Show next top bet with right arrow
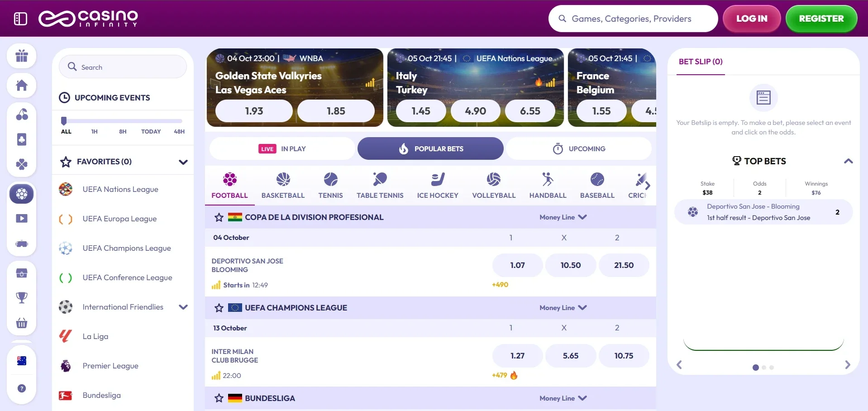 pyautogui.click(x=848, y=365)
